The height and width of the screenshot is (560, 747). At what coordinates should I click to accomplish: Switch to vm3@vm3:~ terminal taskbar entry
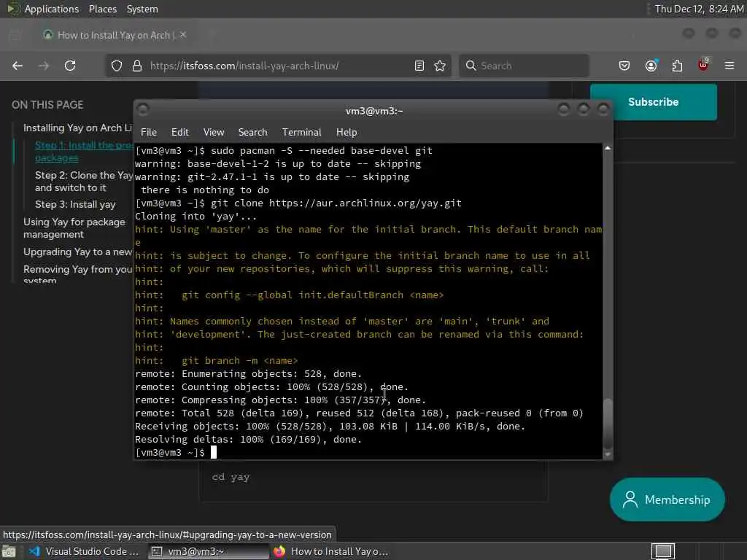tap(209, 551)
